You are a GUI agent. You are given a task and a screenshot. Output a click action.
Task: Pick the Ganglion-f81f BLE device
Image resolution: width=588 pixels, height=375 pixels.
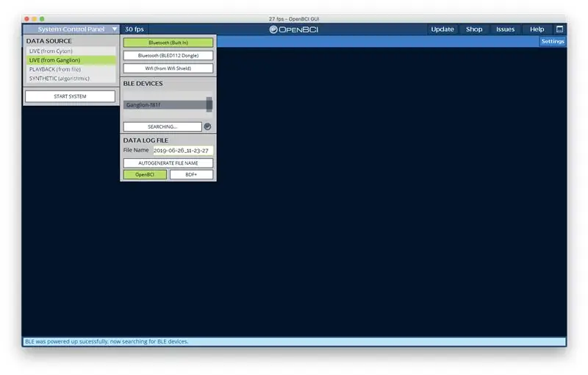(x=165, y=104)
